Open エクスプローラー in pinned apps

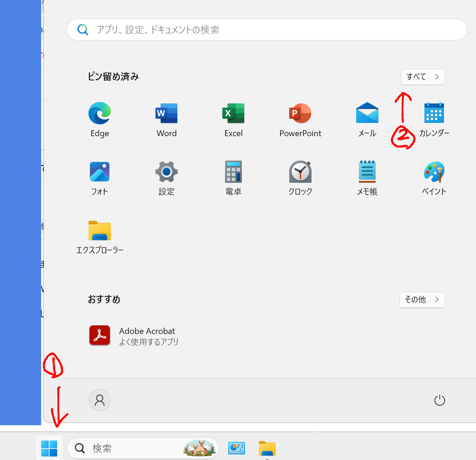point(100,237)
